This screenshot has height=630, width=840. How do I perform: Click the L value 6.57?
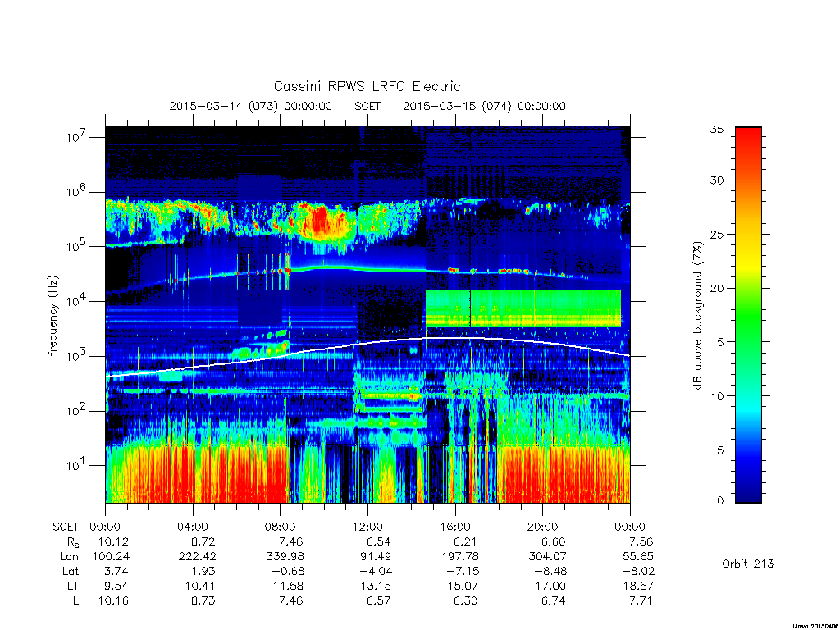(x=378, y=601)
